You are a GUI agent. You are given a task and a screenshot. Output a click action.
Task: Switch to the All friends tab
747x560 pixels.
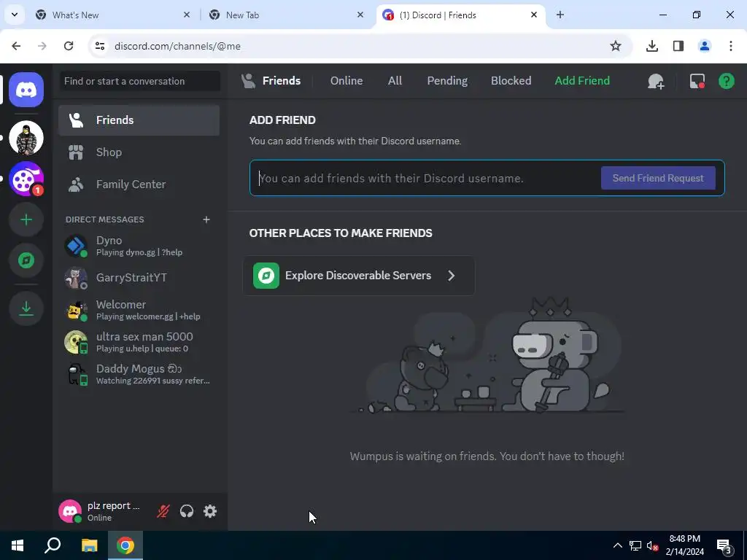(x=395, y=81)
